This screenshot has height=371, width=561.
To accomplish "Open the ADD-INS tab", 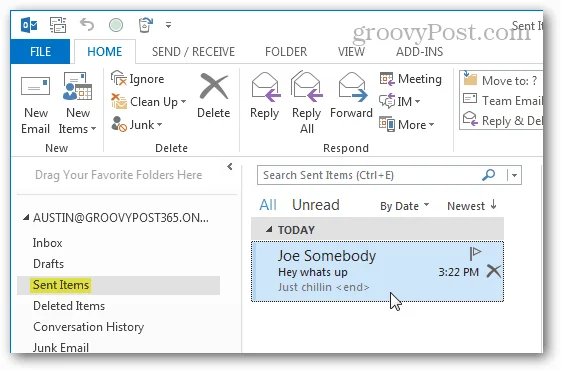I will click(419, 52).
